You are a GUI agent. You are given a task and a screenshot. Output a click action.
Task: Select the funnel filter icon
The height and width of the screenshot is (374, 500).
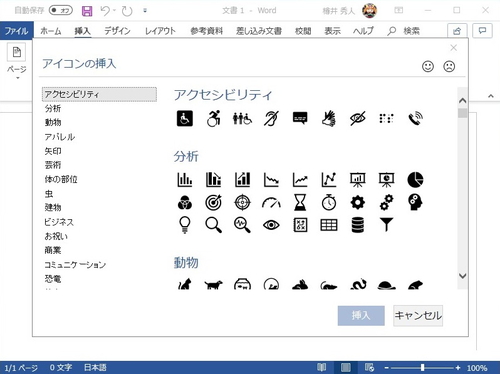click(x=386, y=224)
